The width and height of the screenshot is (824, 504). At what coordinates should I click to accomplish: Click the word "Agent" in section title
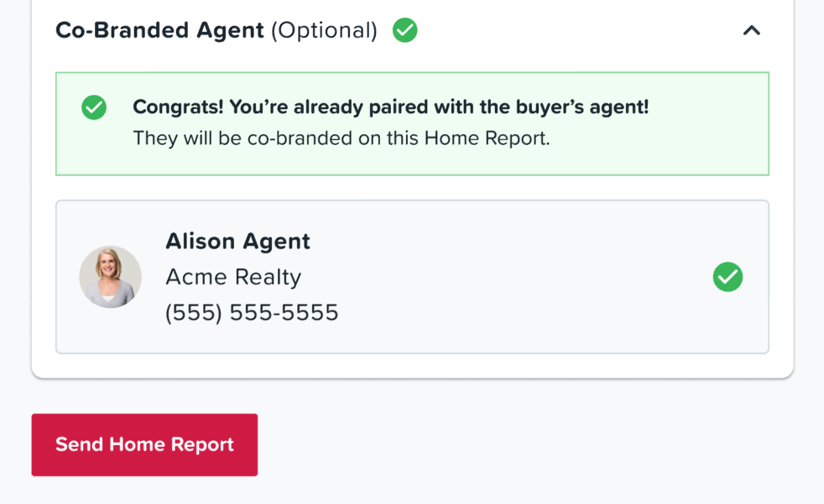[x=230, y=30]
